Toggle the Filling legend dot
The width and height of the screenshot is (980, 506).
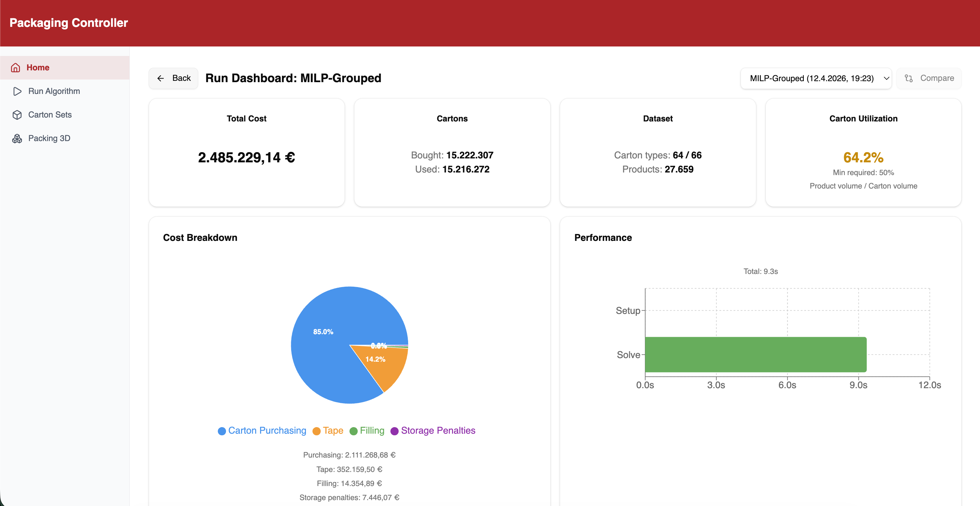[x=353, y=431]
